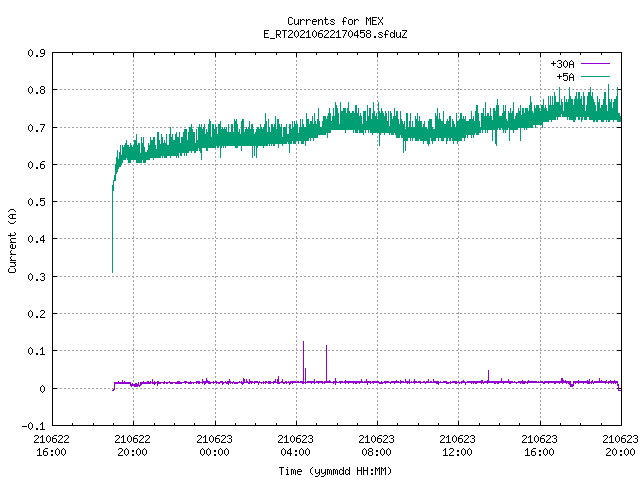Click the 0.8 y-axis tick label
Viewport: 640px width, 480px height.
click(x=36, y=90)
